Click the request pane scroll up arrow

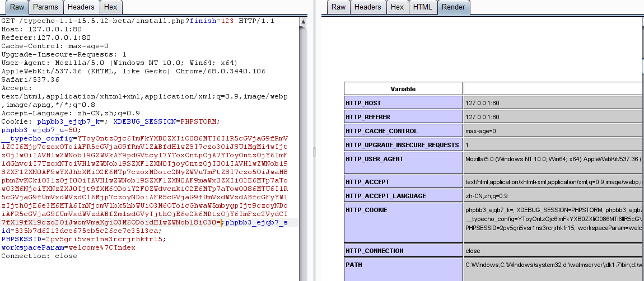303,21
